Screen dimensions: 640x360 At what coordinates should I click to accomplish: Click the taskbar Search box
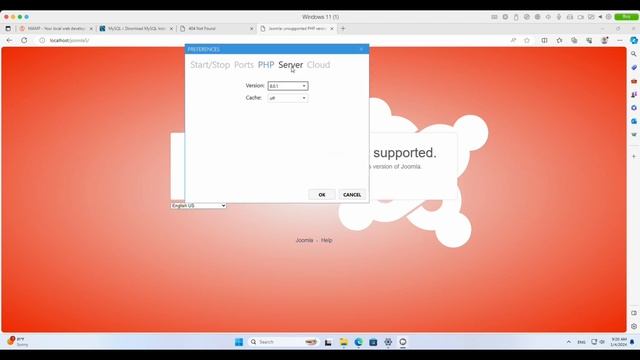(x=283, y=342)
